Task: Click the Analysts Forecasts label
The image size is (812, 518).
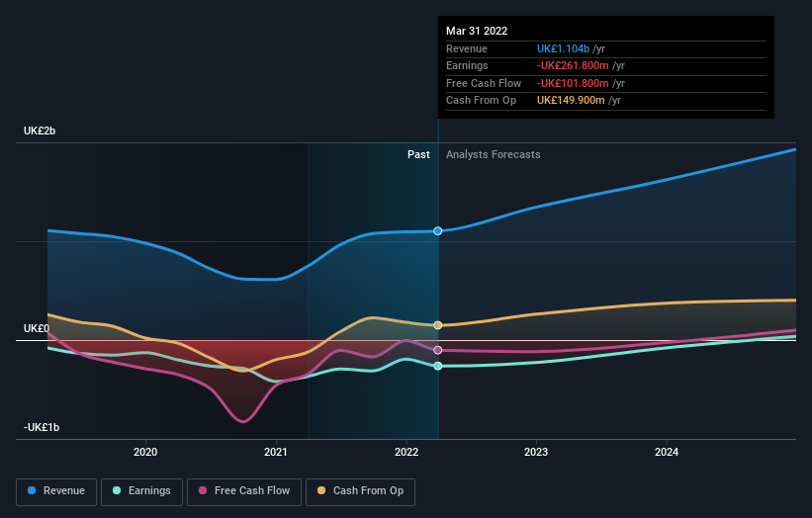Action: [x=493, y=154]
